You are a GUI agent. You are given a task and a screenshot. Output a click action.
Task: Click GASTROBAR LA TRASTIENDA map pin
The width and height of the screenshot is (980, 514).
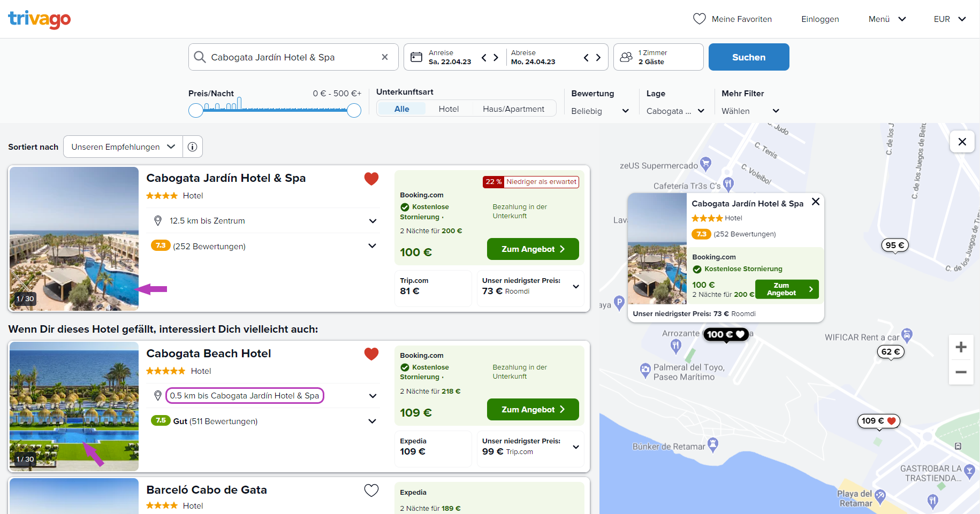pos(970,471)
